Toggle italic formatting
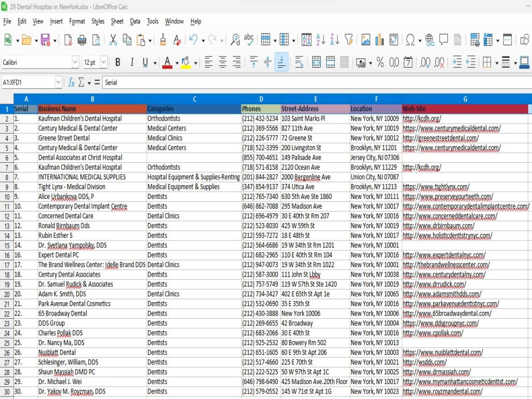The width and height of the screenshot is (532, 399). point(131,62)
